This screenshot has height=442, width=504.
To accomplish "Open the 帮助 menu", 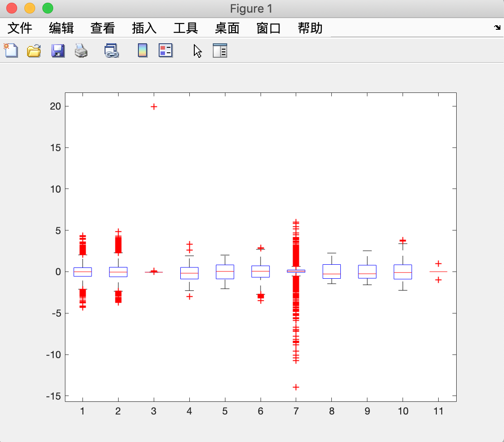I will pos(310,28).
